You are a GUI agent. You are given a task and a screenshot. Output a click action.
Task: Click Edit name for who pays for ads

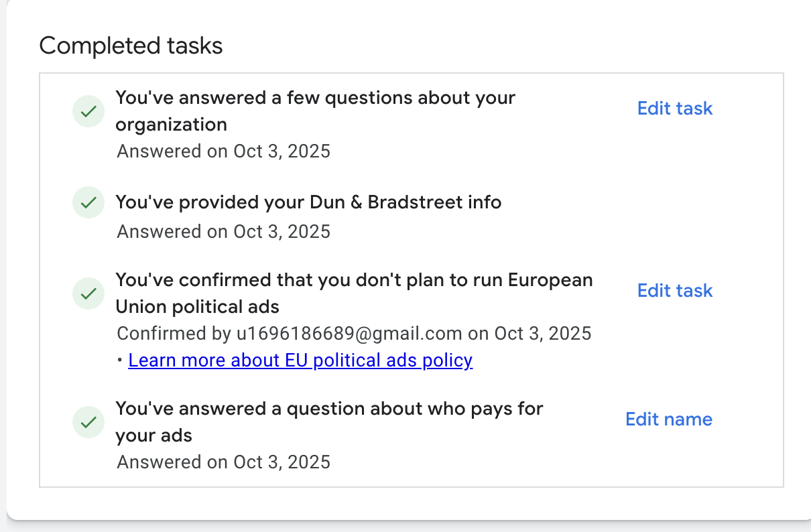(668, 419)
